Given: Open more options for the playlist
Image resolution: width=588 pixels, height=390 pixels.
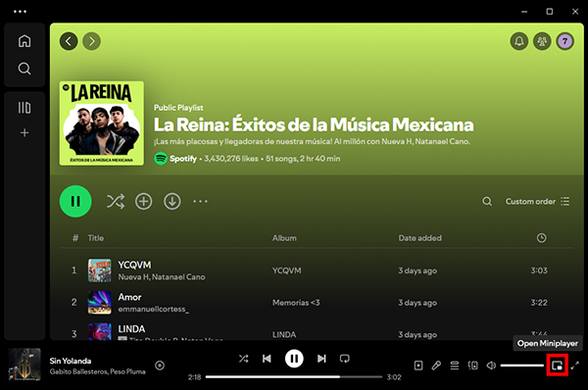Looking at the screenshot, I should tap(200, 202).
